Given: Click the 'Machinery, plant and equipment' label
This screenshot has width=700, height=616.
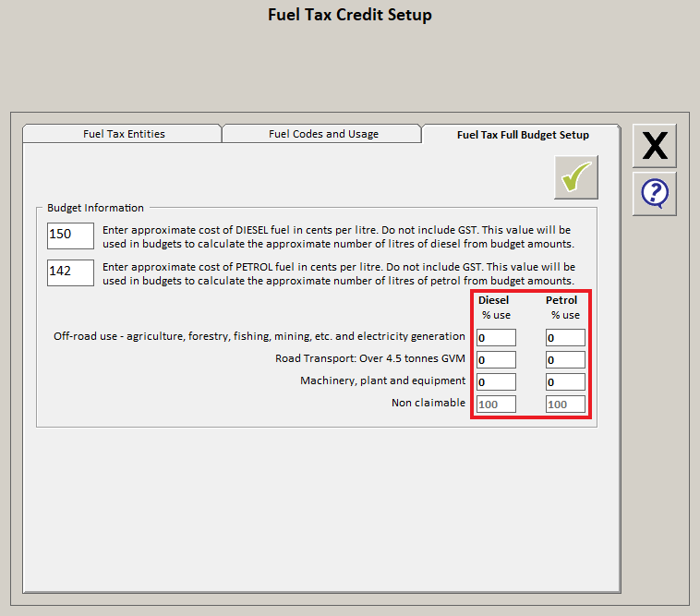Looking at the screenshot, I should coord(382,380).
